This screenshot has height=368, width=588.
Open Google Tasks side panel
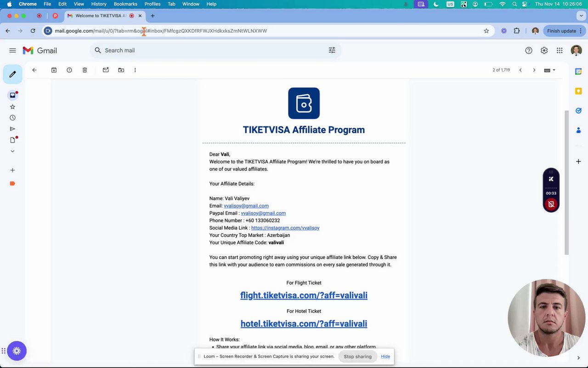pos(578,111)
